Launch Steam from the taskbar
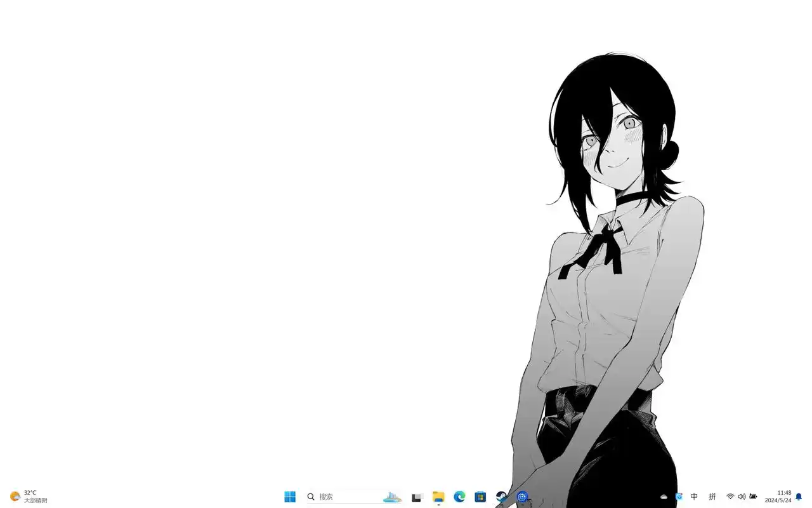 coord(501,497)
